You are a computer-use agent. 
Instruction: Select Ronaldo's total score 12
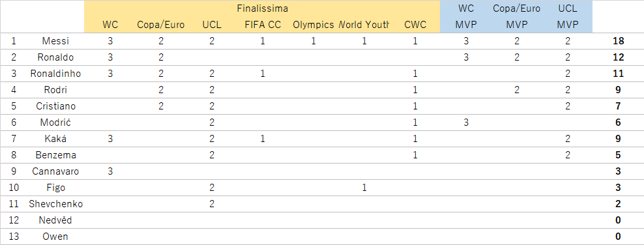[x=618, y=57]
